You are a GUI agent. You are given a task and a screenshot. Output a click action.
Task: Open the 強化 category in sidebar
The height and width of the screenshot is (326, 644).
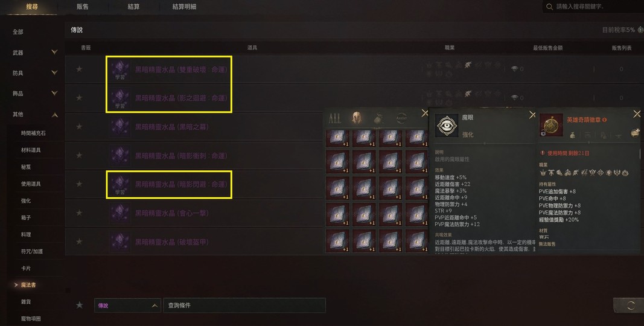pos(26,201)
